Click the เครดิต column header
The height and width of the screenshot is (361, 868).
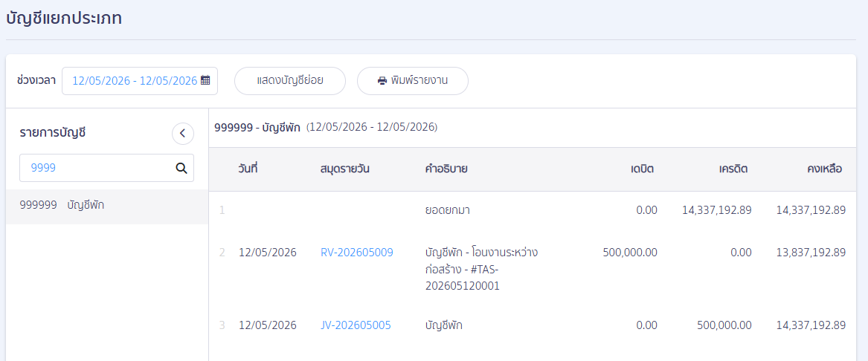point(734,169)
